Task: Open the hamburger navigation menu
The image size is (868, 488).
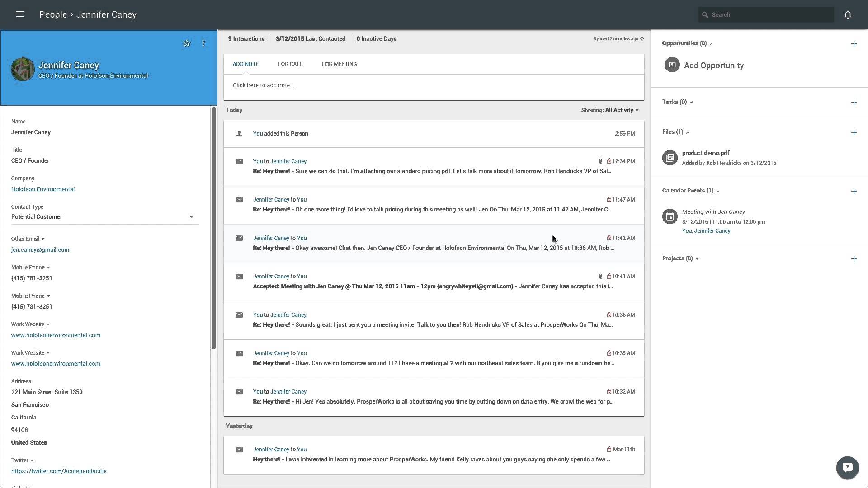Action: pos(20,14)
